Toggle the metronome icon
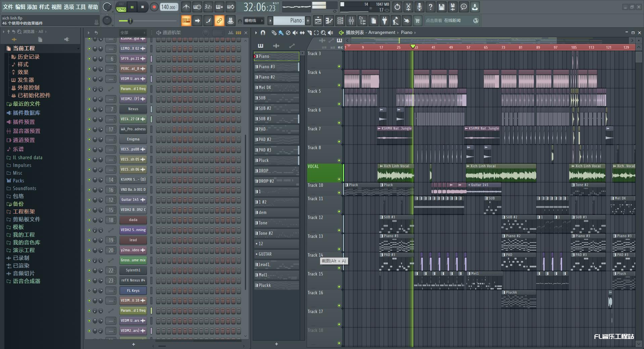This screenshot has height=349, width=644. pyautogui.click(x=186, y=7)
